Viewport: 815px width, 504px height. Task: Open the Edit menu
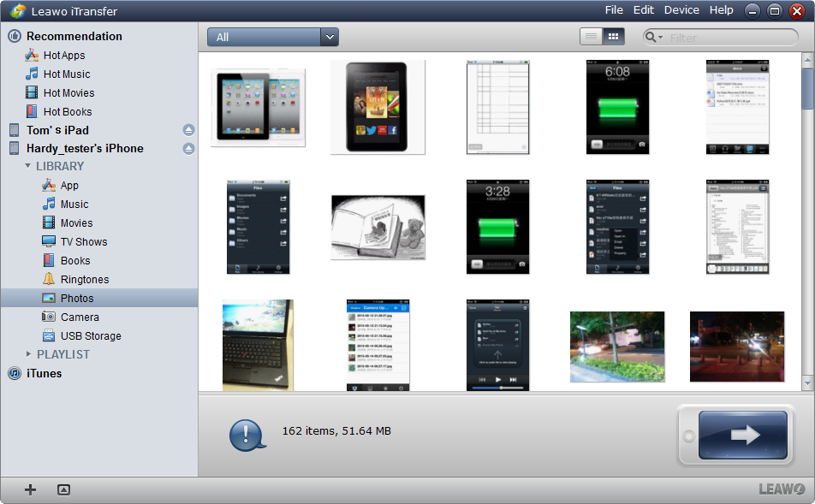(644, 10)
